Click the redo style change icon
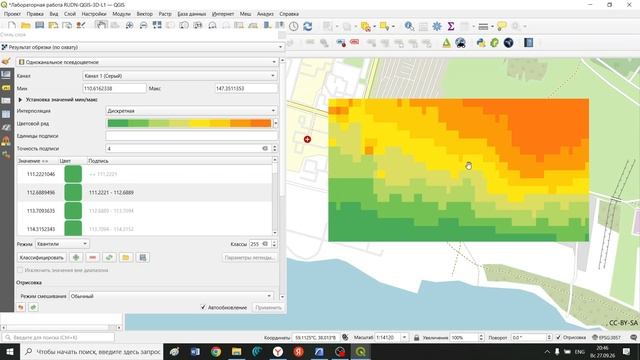 tap(33, 307)
